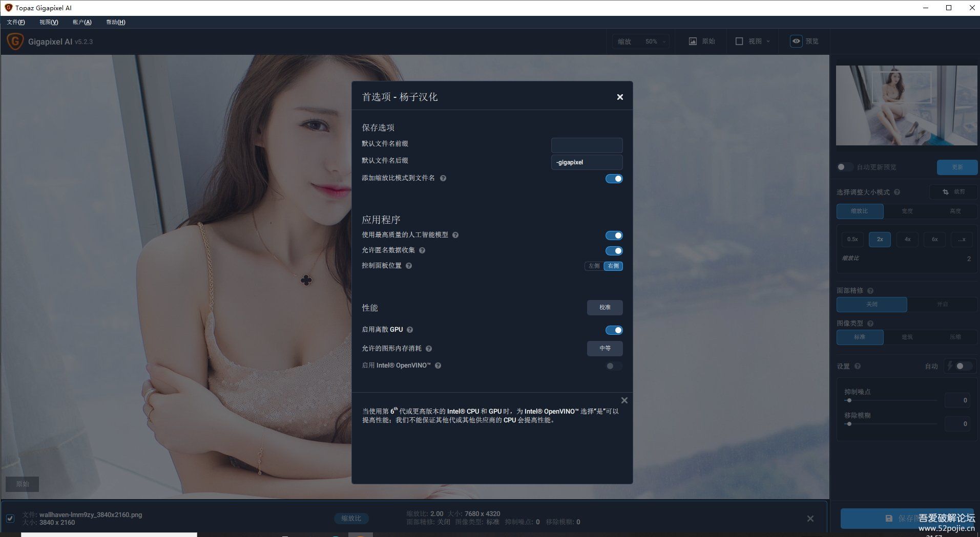Click the help icon beside 选择调整大小模式

pyautogui.click(x=898, y=192)
